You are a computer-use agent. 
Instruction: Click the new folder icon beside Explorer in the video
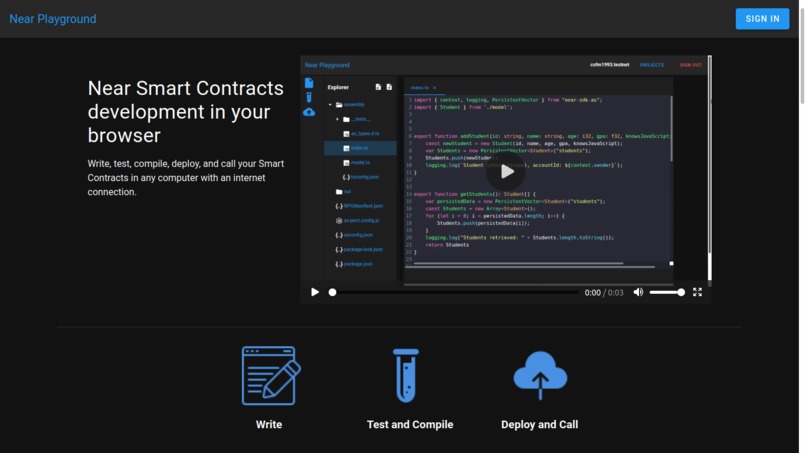point(389,87)
